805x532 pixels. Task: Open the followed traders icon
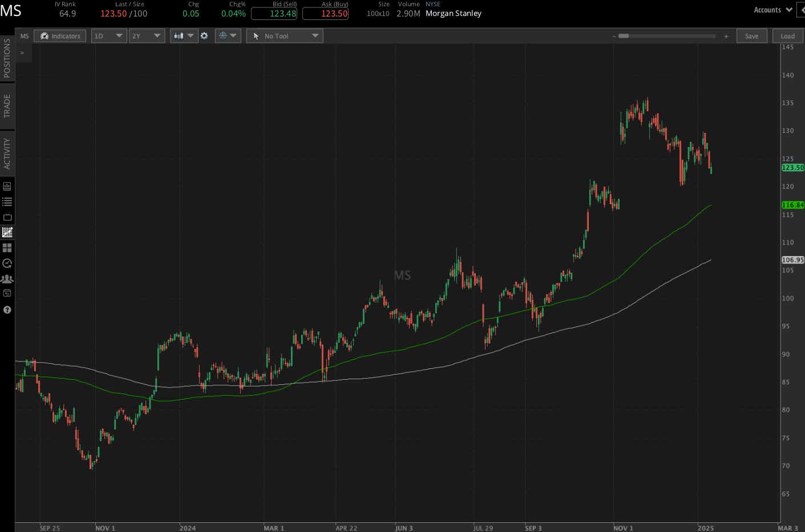[7, 279]
